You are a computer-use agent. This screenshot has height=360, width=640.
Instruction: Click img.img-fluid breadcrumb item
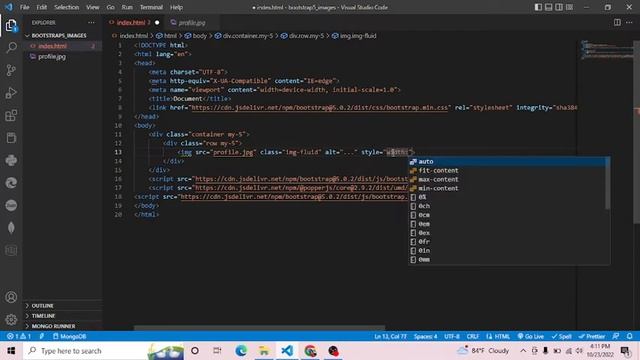(354, 36)
